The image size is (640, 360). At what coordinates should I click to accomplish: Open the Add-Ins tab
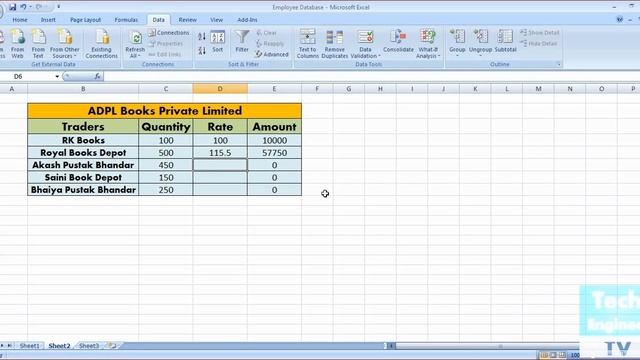tap(247, 20)
